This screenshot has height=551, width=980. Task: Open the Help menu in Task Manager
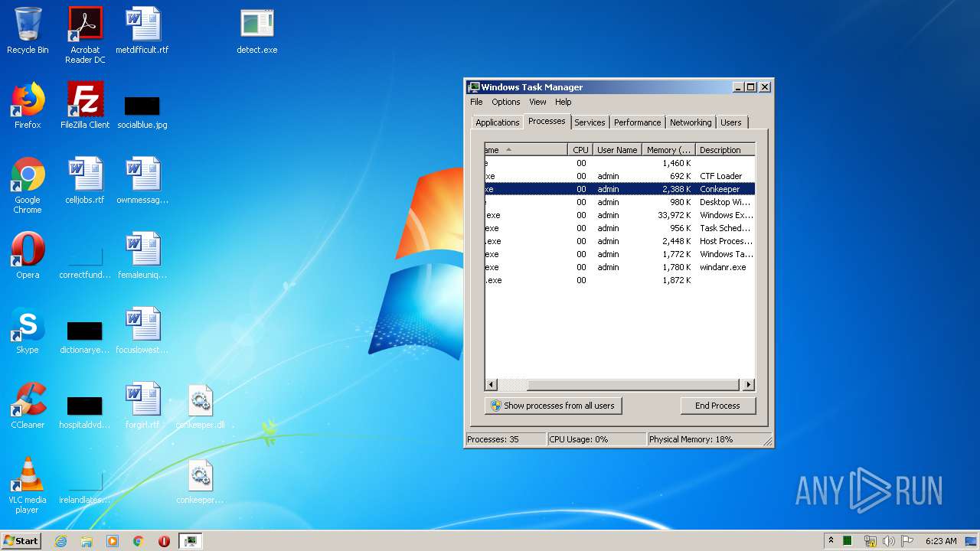[x=563, y=102]
